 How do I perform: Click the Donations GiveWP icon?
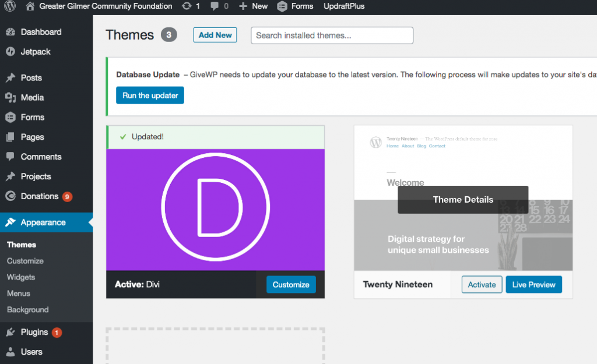pyautogui.click(x=10, y=196)
